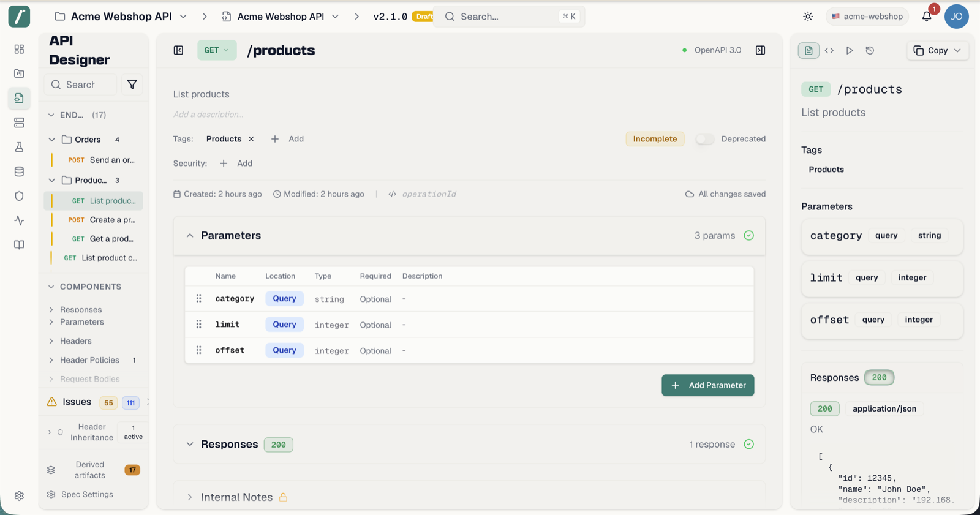Screen dimensions: 980x515
Task: Click the filter funnel icon beside sidebar search
Action: click(x=132, y=85)
